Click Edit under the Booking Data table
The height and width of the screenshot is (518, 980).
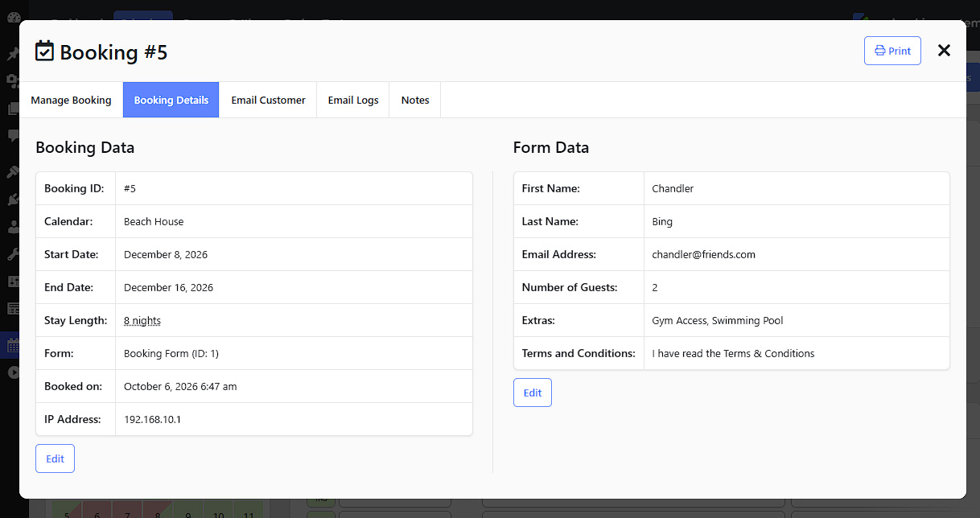55,458
